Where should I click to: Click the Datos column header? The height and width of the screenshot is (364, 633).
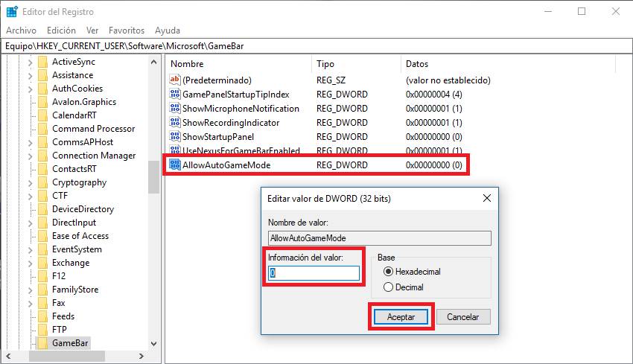click(508, 64)
